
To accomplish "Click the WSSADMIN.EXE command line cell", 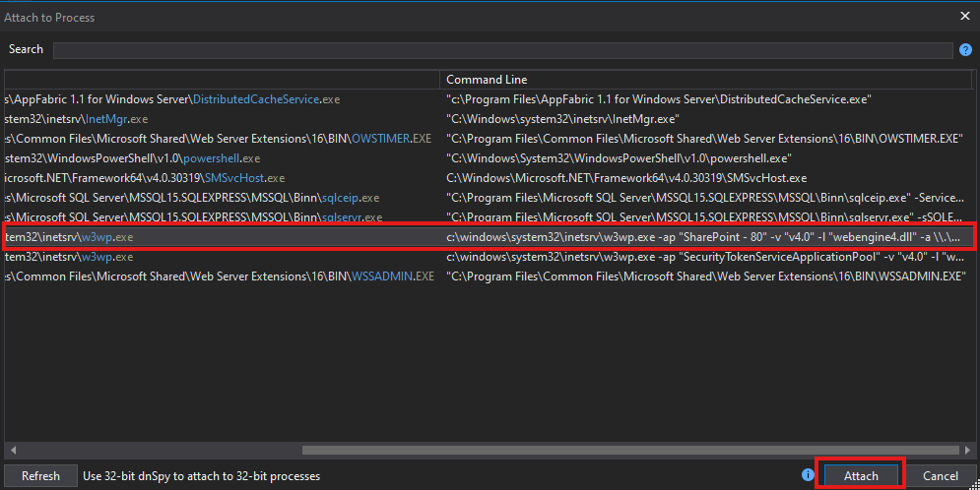I will [705, 276].
